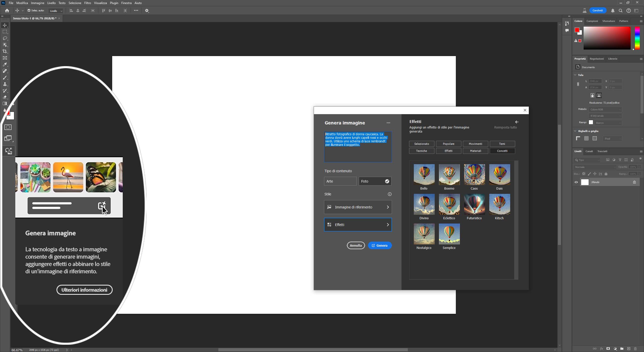Image resolution: width=644 pixels, height=352 pixels.
Task: Hide the Sfondo layer with eye icon
Action: 576,182
